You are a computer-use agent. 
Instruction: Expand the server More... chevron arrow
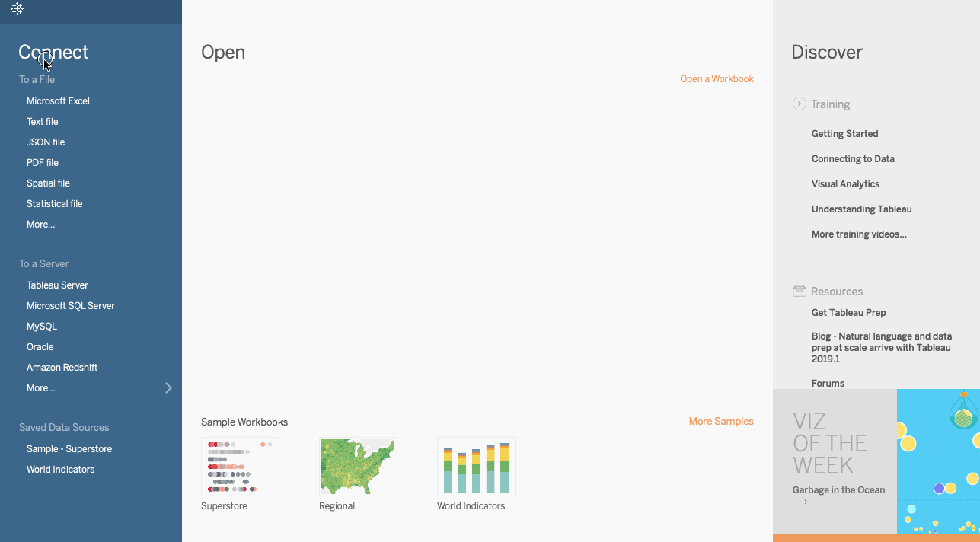click(x=168, y=388)
